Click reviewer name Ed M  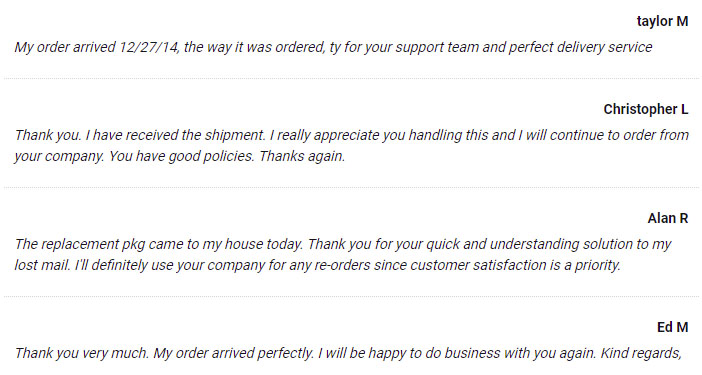pyautogui.click(x=672, y=327)
